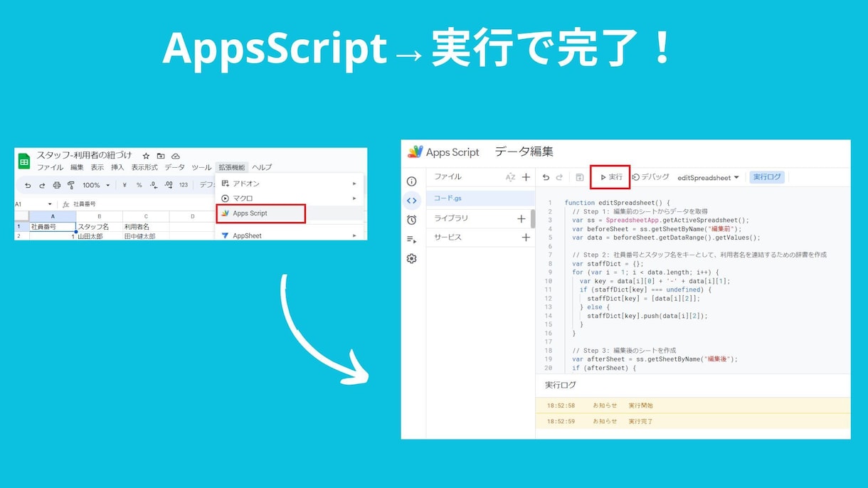Viewport: 868px width, 488px height.
Task: Choose Apps Script from the menu
Action: pyautogui.click(x=260, y=213)
